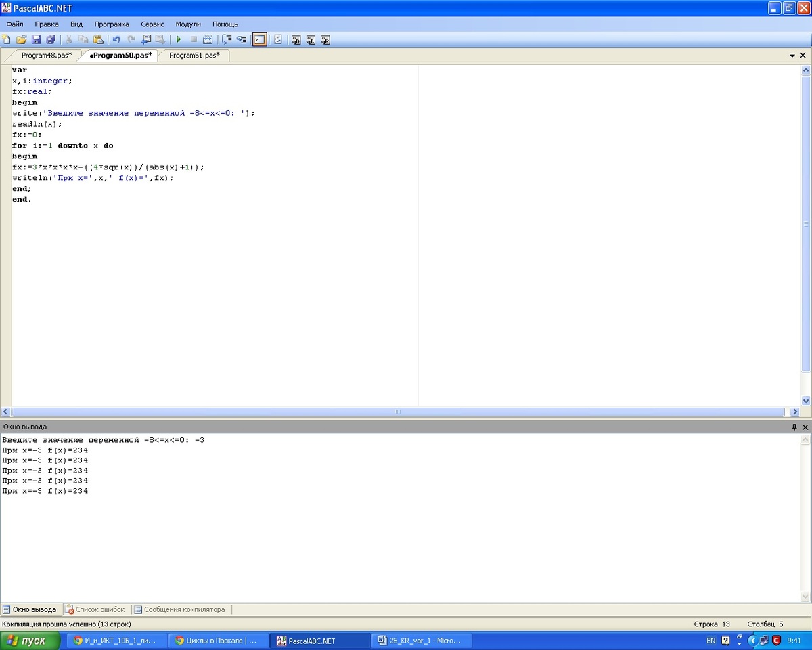
Task: Click the editor horizontal scrollbar right arrow
Action: coord(795,412)
